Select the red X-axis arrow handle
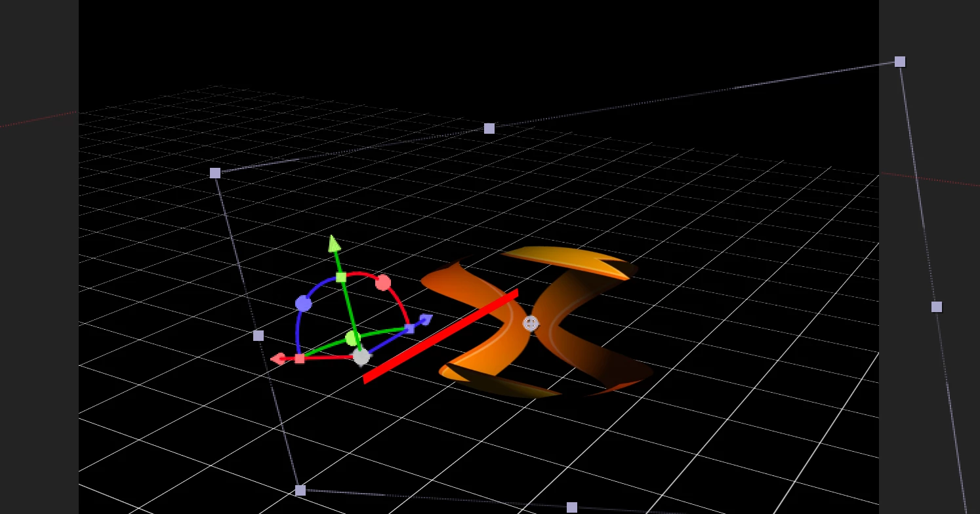The image size is (980, 514). click(278, 359)
